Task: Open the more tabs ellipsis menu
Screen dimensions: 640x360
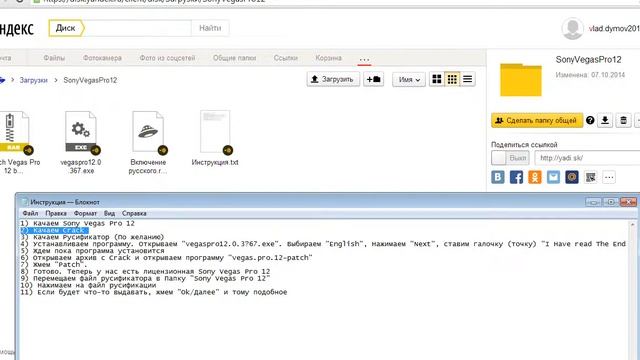Action: click(x=364, y=59)
